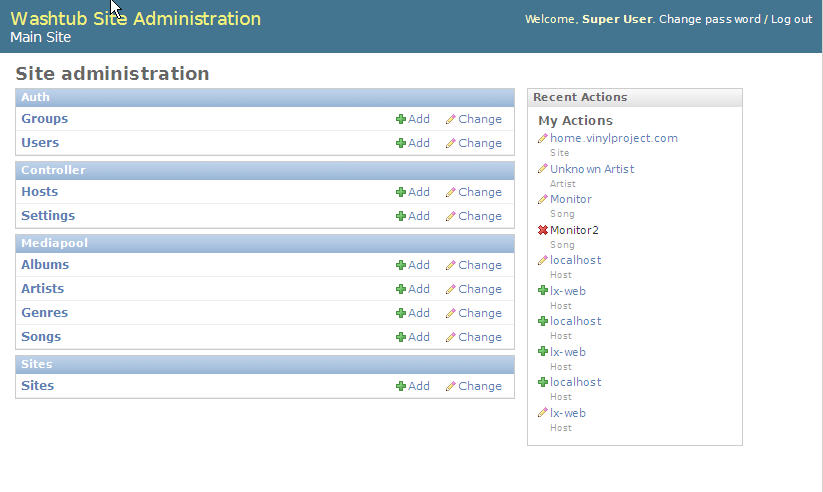This screenshot has height=492, width=823.
Task: Click the green plus icon next to Groups
Action: (401, 119)
